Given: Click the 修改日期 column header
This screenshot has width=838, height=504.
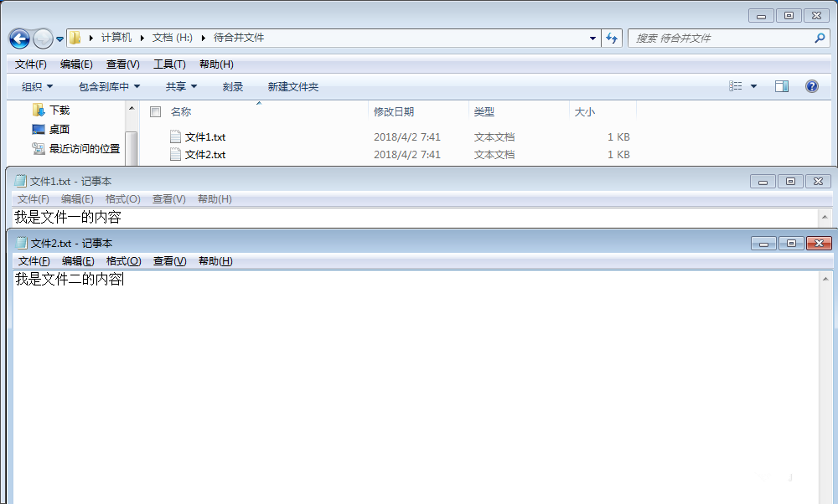Looking at the screenshot, I should [x=393, y=111].
